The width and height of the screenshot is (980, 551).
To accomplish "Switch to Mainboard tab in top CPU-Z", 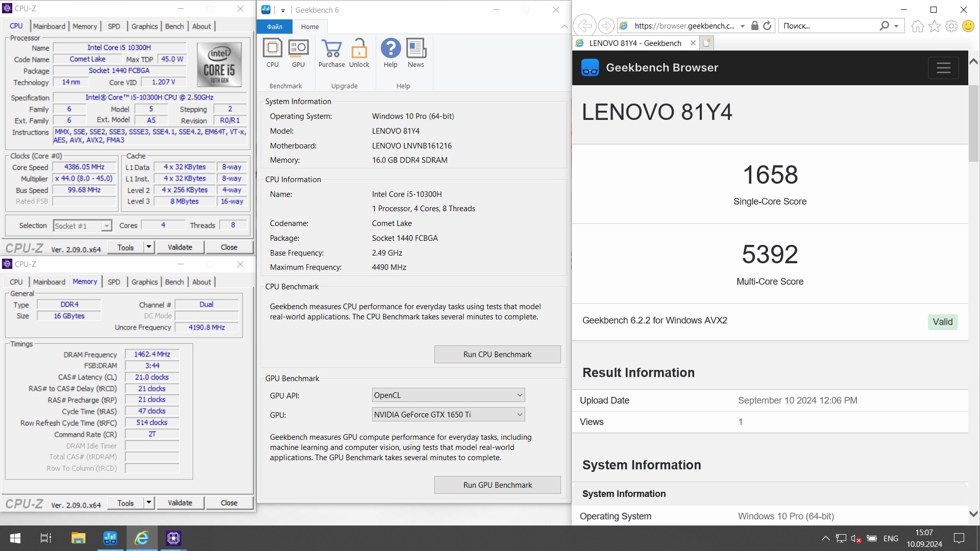I will (x=49, y=26).
